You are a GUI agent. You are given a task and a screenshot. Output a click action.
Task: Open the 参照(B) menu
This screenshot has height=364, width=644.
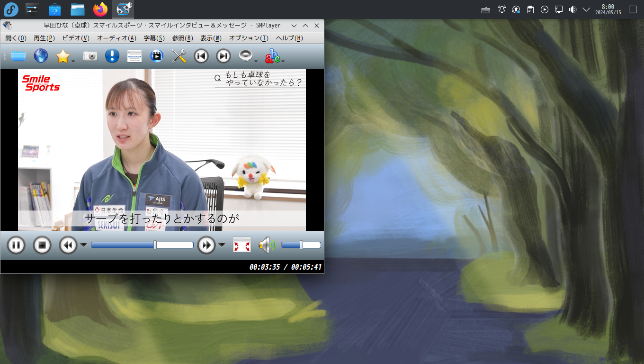click(x=182, y=38)
